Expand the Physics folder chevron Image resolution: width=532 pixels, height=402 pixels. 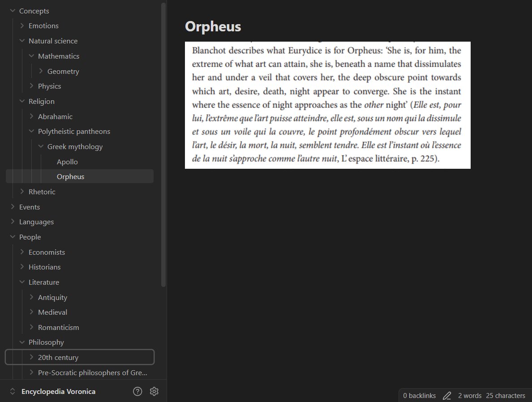click(31, 86)
